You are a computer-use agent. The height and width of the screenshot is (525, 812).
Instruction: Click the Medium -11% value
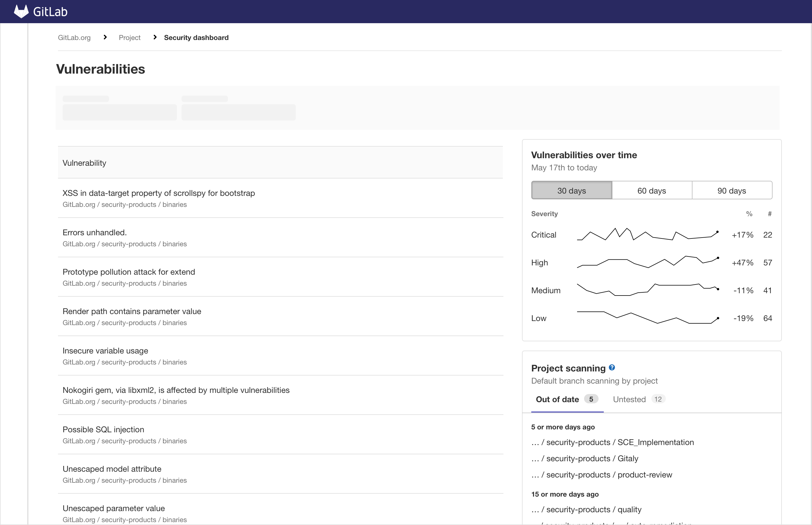tap(743, 290)
